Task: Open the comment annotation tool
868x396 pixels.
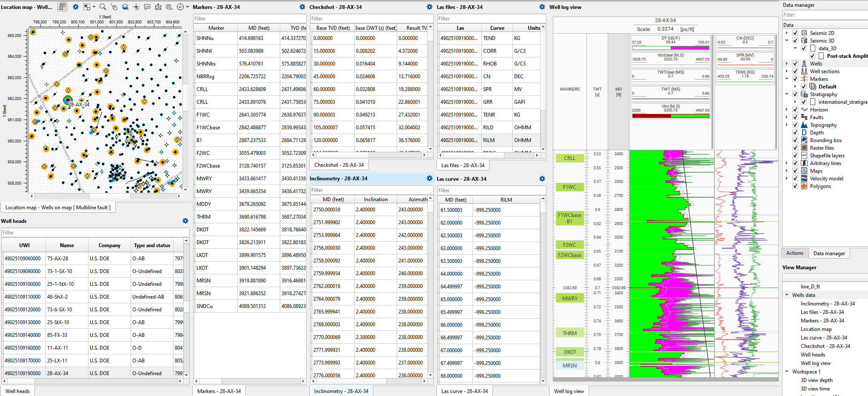Action: [147, 7]
